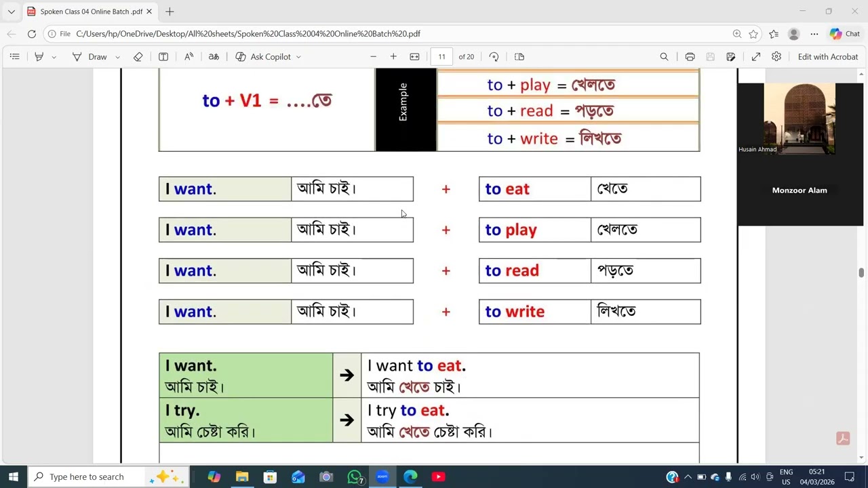Click the Acrobat floating icon on page
This screenshot has height=488, width=868.
[x=843, y=439]
